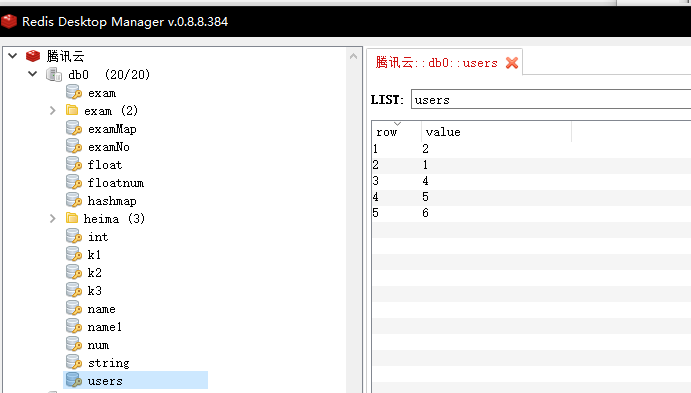This screenshot has height=393, width=691.
Task: Click the key icon beside examMap
Action: (74, 129)
